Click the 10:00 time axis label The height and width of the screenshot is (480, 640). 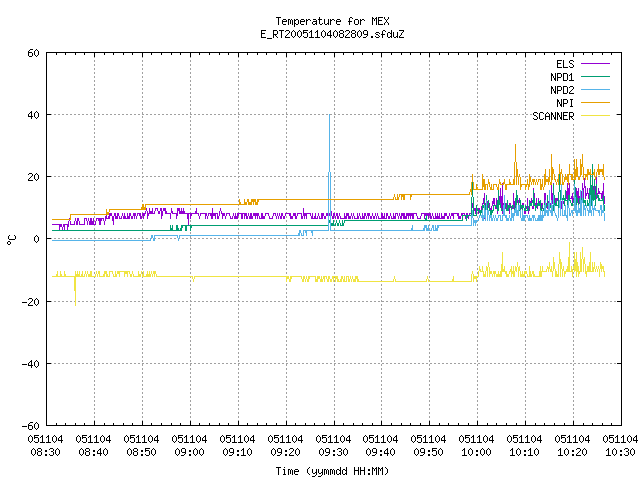click(476, 446)
